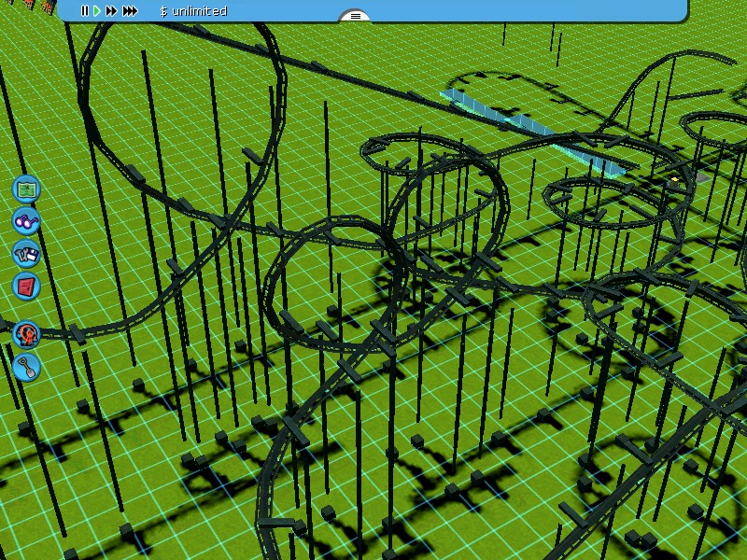Click the red book icon
Viewport: 747px width, 560px height.
pos(26,286)
